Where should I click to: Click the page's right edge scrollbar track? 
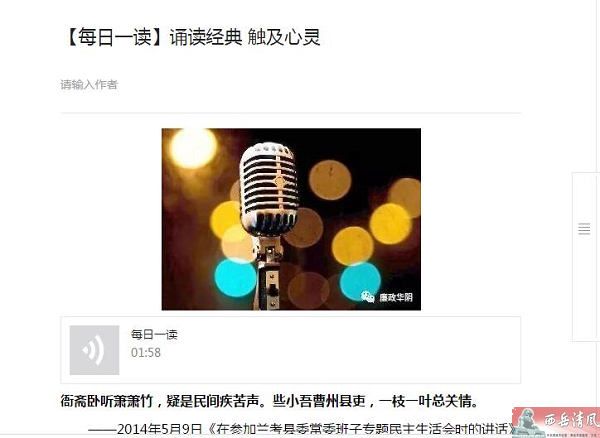coord(598,219)
